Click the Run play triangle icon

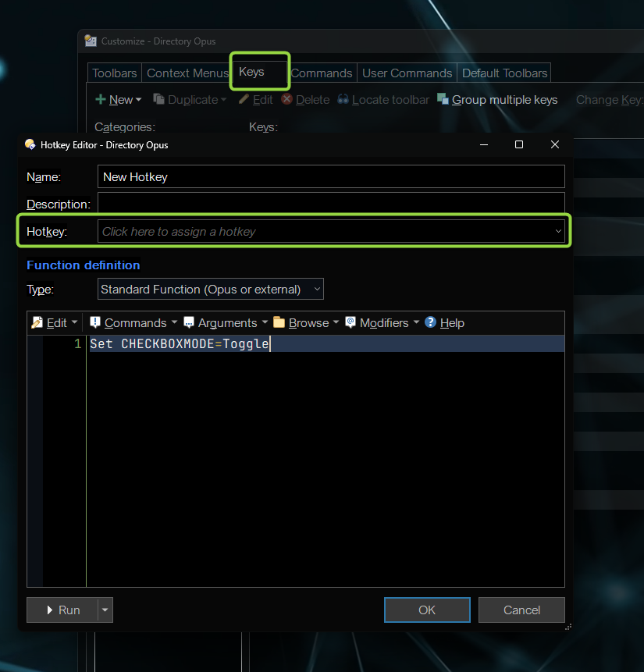(50, 610)
